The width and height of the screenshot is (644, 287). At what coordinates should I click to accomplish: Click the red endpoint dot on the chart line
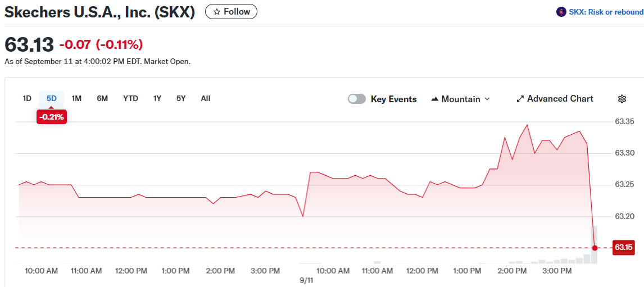point(595,248)
